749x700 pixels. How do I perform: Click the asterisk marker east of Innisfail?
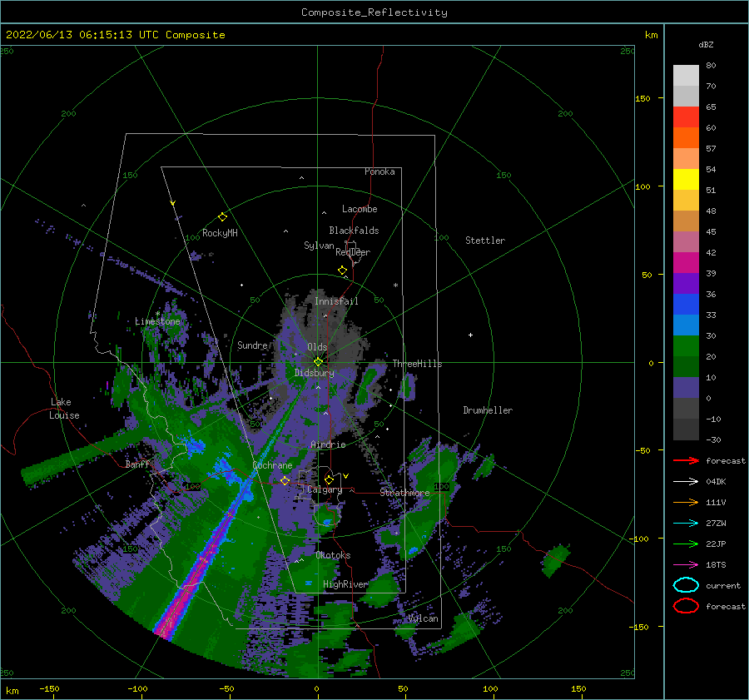[395, 285]
